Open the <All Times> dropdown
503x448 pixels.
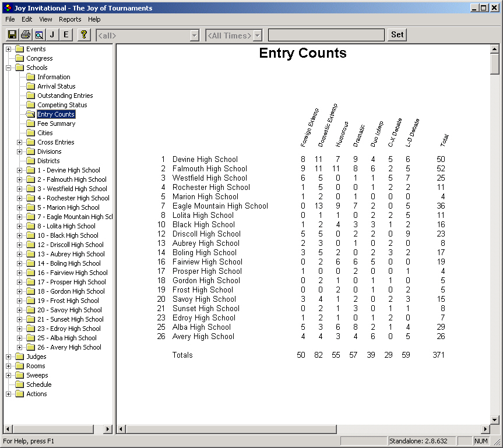click(x=257, y=34)
